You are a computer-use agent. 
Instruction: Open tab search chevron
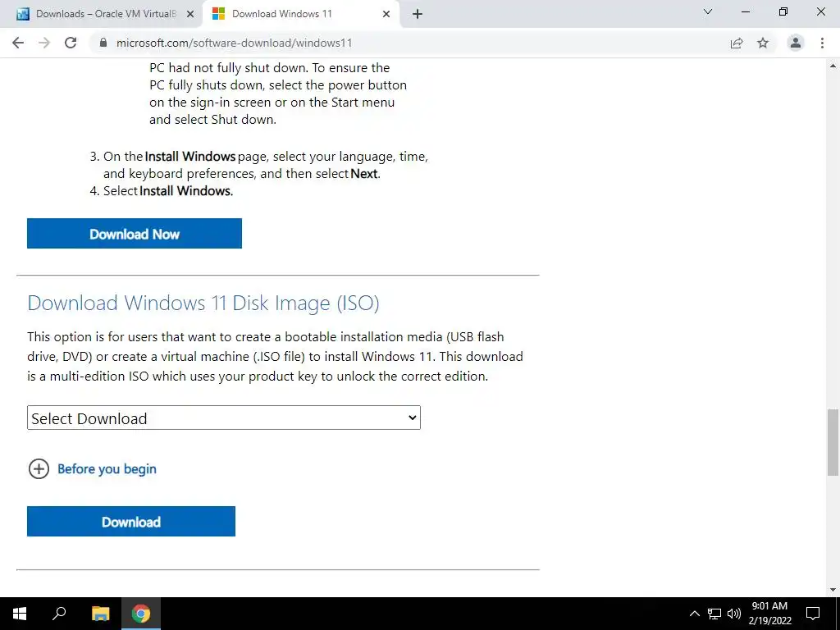click(708, 11)
